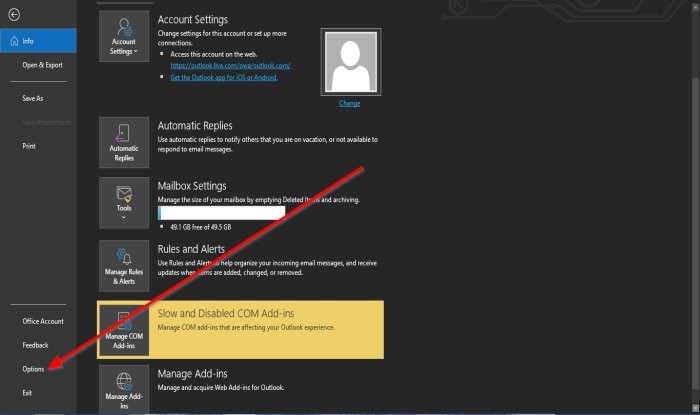Click Exit in the sidebar
Viewport: 700px width, 415px height.
tap(27, 393)
